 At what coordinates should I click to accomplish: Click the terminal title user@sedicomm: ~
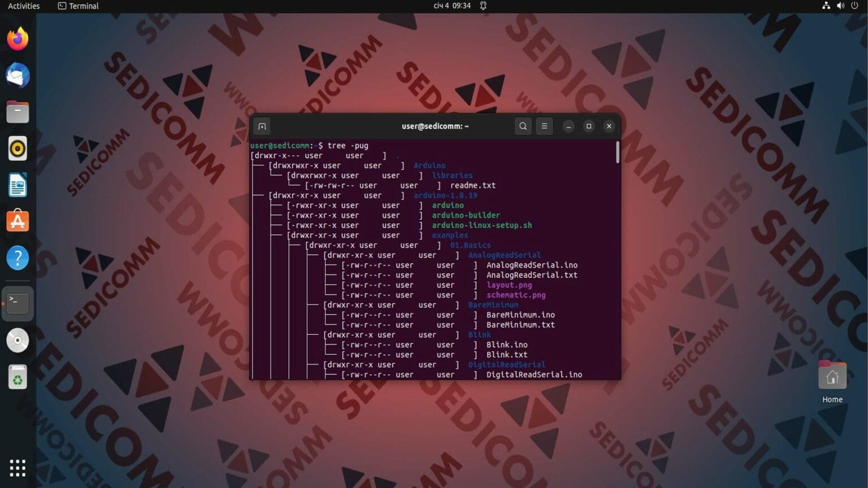tap(435, 126)
